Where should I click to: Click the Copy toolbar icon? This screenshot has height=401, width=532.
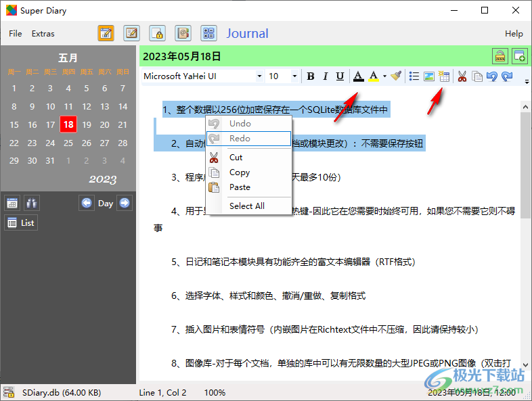[x=477, y=76]
